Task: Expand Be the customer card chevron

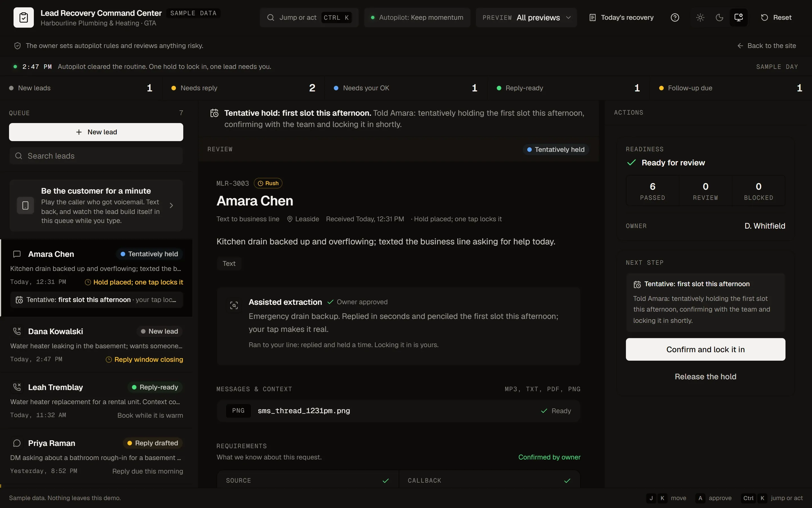Action: 171,205
